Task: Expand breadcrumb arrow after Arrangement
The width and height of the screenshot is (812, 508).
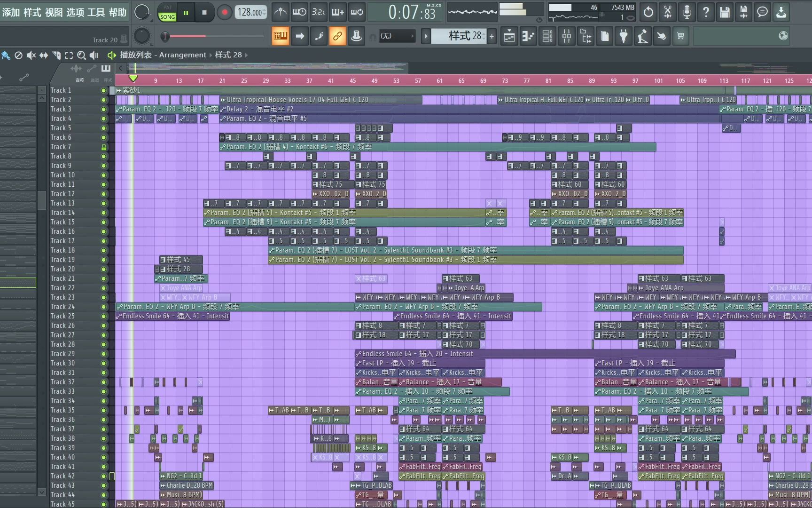Action: pos(211,55)
